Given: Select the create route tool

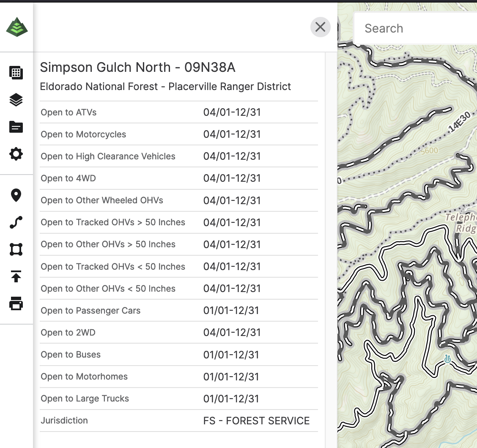Looking at the screenshot, I should click(x=16, y=222).
